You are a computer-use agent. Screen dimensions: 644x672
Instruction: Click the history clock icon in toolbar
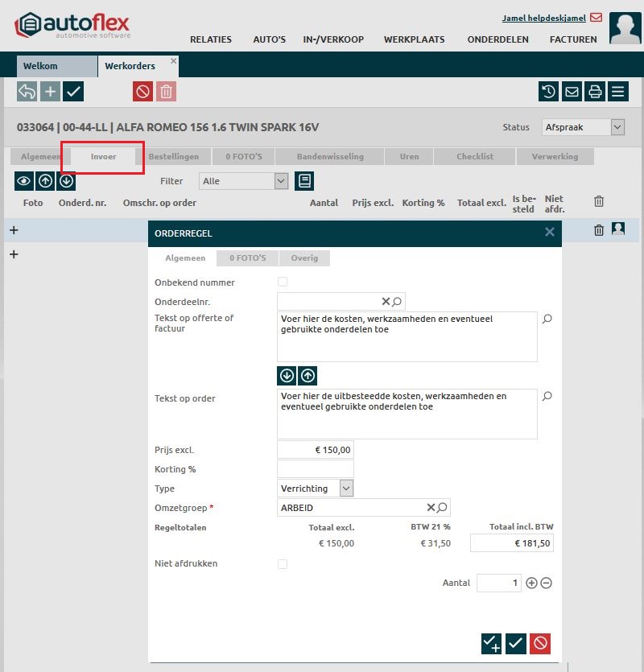point(548,91)
